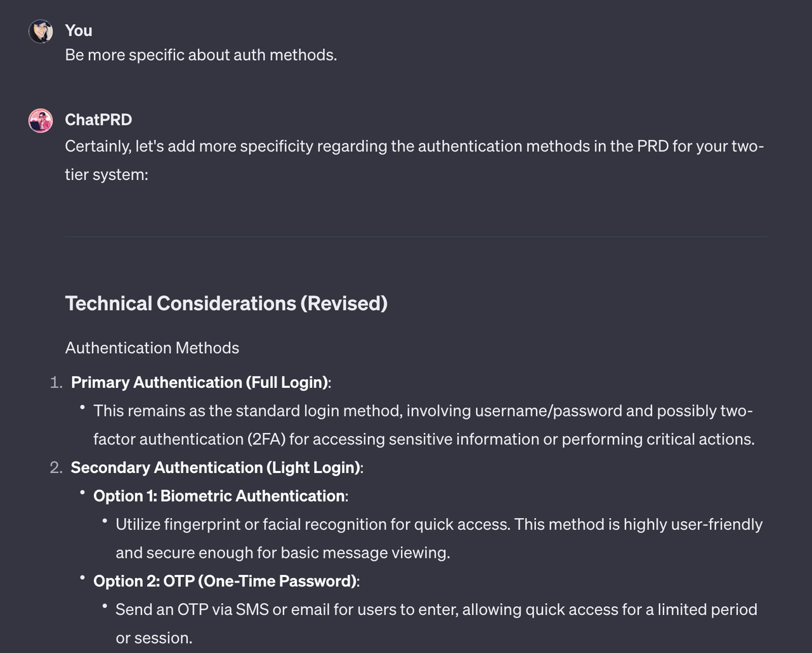Screen dimensions: 812x653
Task: Select the 'Authentication Methods' subheading
Action: point(152,348)
